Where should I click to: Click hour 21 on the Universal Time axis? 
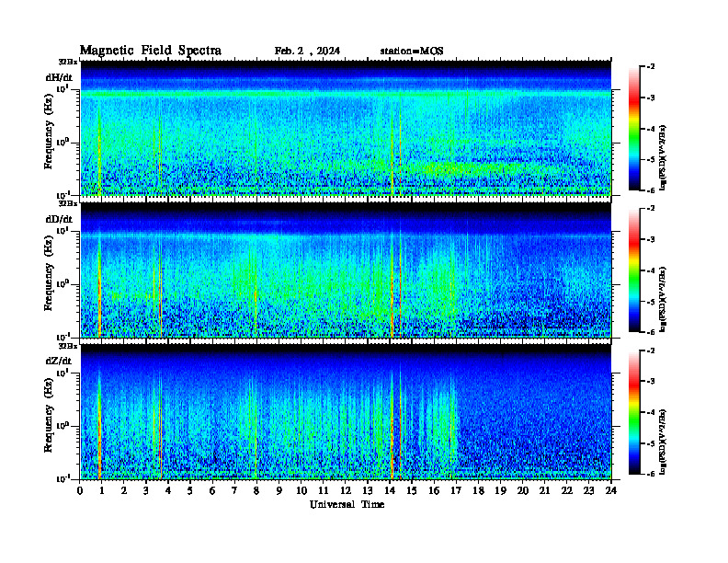544,490
